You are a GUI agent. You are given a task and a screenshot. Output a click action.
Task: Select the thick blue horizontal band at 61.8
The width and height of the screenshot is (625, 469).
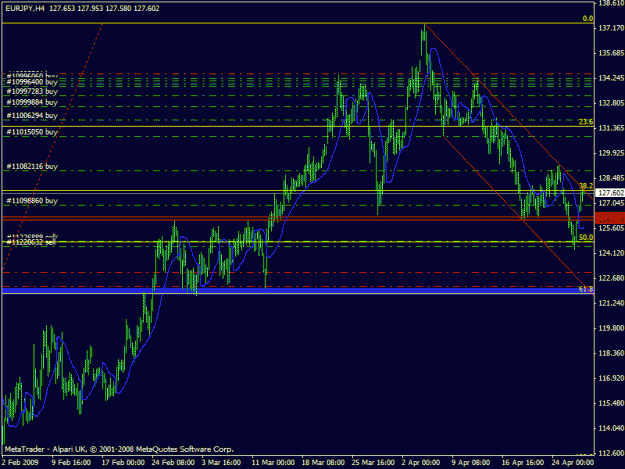pos(298,291)
